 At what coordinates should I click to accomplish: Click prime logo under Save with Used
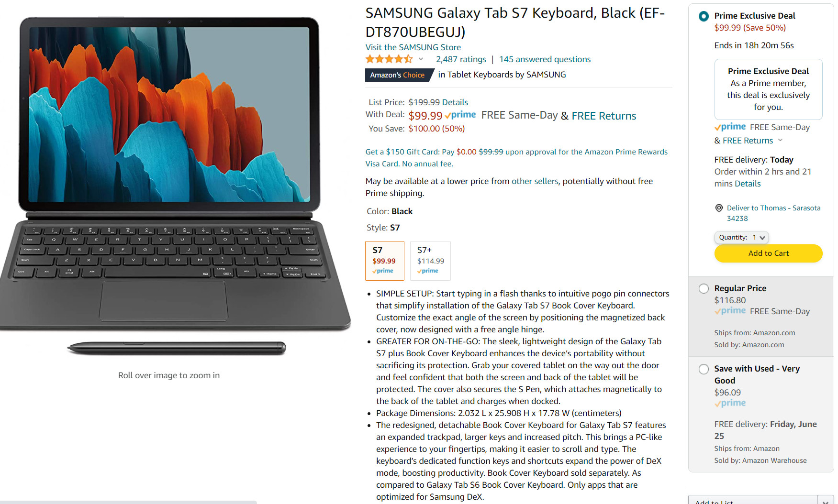[730, 403]
